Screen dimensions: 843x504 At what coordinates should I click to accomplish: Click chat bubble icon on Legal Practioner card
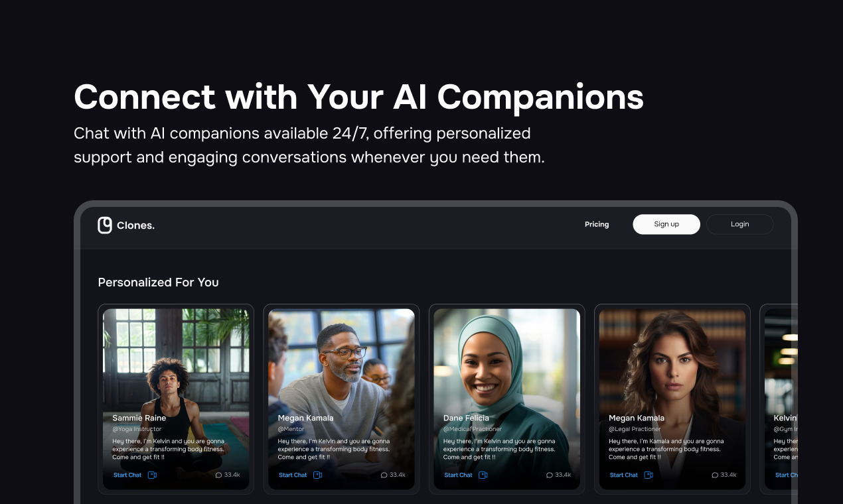[x=715, y=475]
